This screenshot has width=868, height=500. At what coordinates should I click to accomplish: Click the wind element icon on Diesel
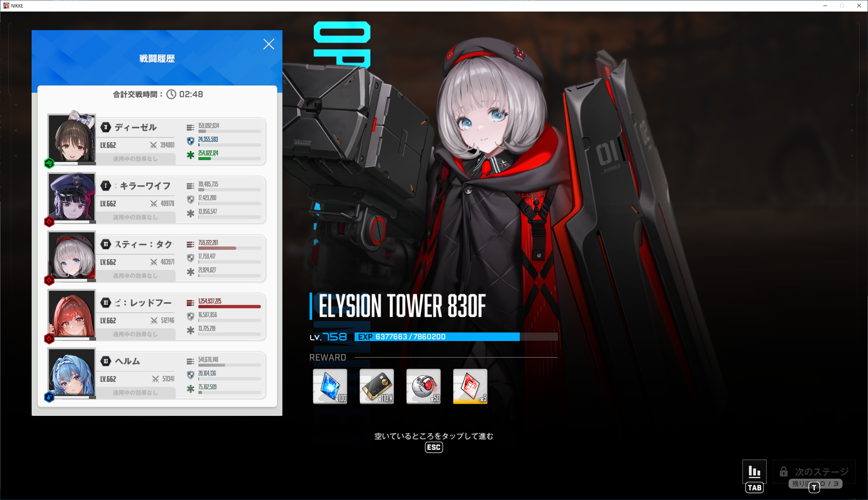[x=49, y=163]
